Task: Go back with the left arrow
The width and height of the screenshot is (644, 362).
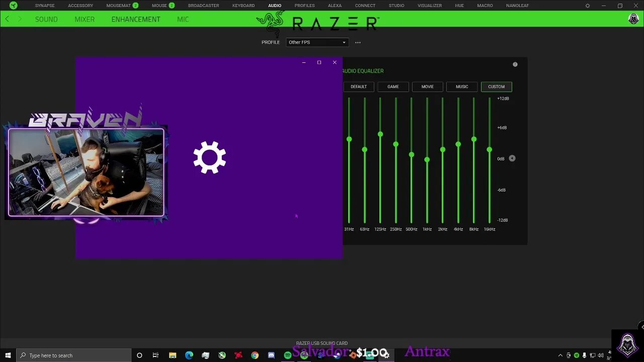Action: (7, 19)
